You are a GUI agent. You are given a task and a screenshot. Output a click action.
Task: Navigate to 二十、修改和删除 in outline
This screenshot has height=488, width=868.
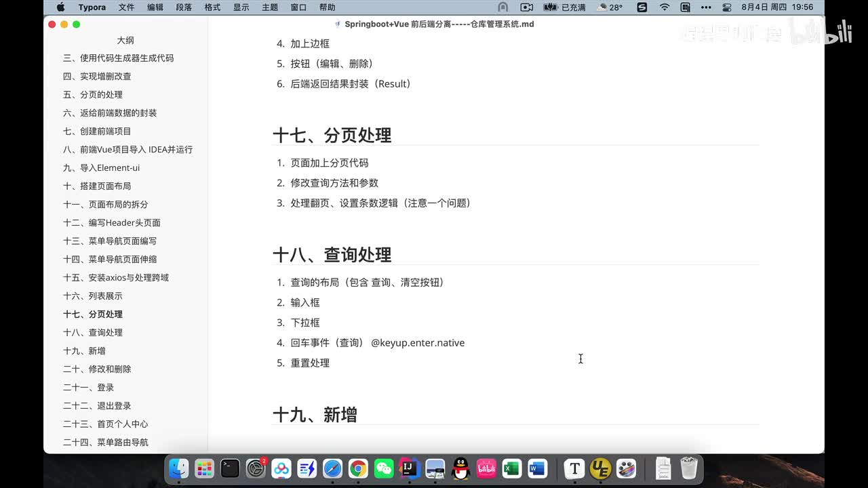pyautogui.click(x=97, y=369)
